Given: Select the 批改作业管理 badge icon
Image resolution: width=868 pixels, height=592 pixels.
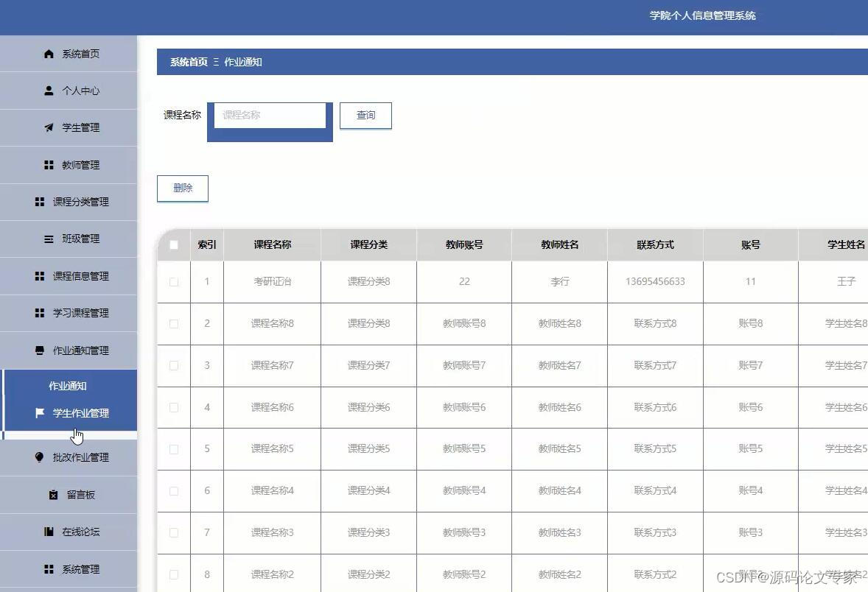Looking at the screenshot, I should pyautogui.click(x=40, y=457).
